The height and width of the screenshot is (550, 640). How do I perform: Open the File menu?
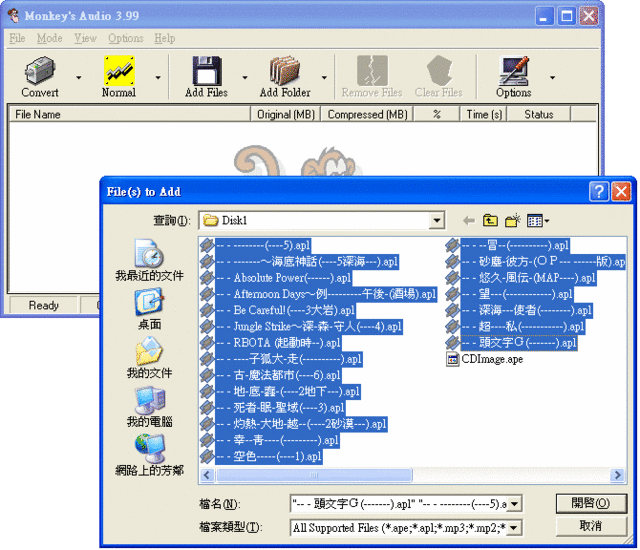(17, 38)
